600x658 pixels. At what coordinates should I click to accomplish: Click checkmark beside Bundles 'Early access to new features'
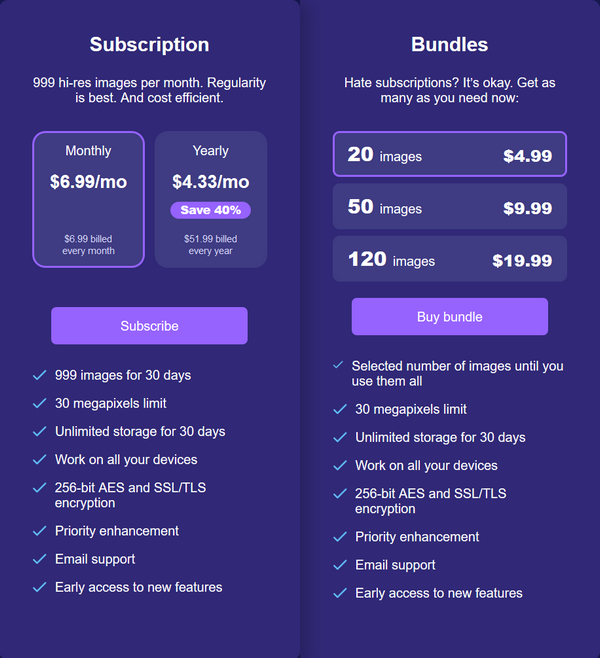pos(340,593)
